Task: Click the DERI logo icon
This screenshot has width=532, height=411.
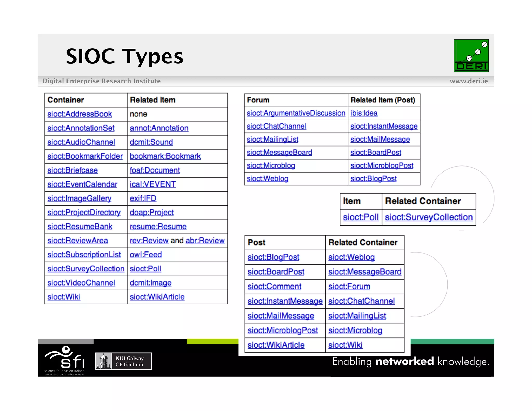Action: [471, 56]
